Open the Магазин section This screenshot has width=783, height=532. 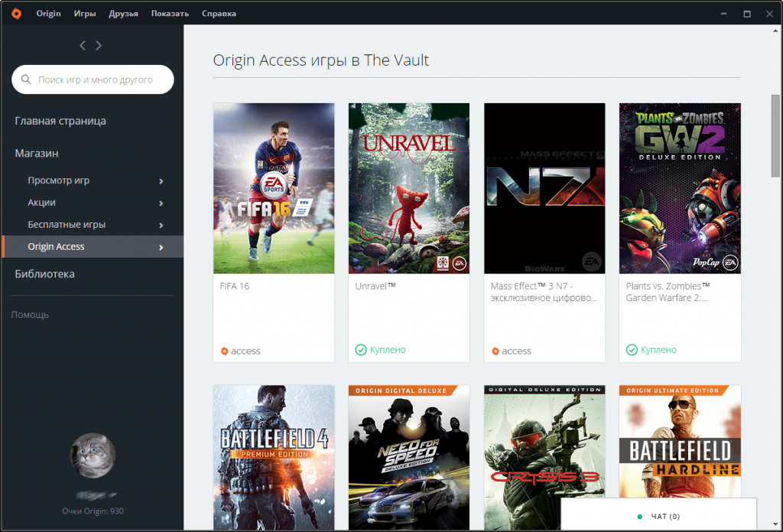[x=37, y=153]
